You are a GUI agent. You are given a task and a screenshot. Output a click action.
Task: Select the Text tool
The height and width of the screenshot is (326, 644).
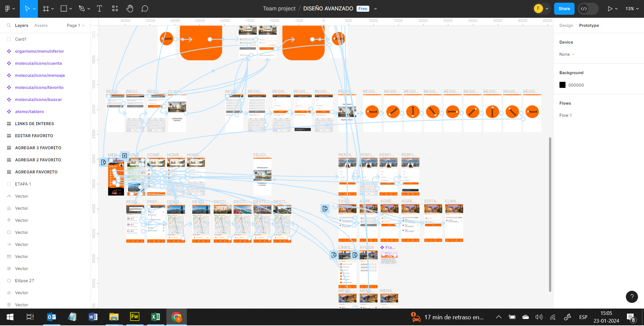(99, 9)
